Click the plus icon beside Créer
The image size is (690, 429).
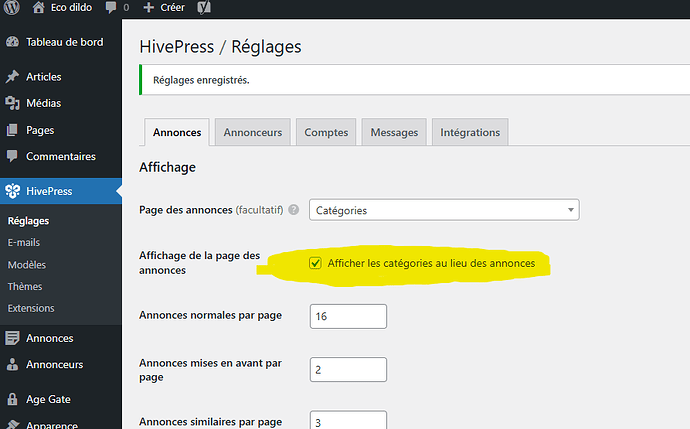(149, 7)
